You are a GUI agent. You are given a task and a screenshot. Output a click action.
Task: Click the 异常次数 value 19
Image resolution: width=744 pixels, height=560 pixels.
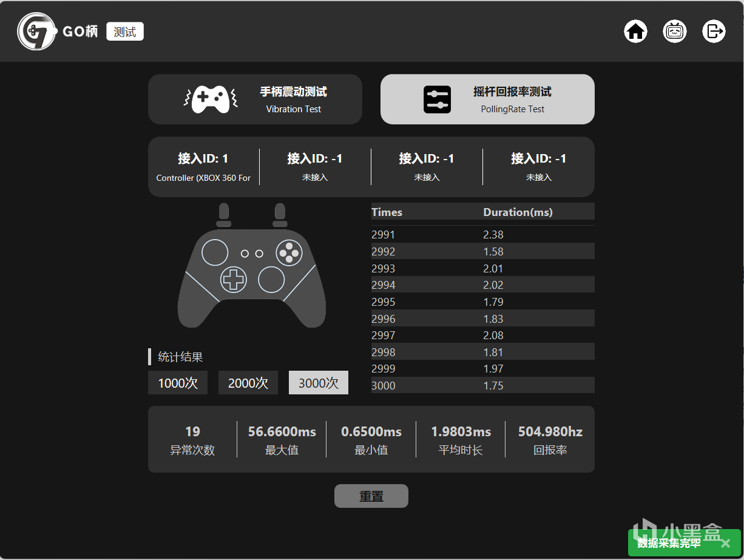pyautogui.click(x=192, y=431)
